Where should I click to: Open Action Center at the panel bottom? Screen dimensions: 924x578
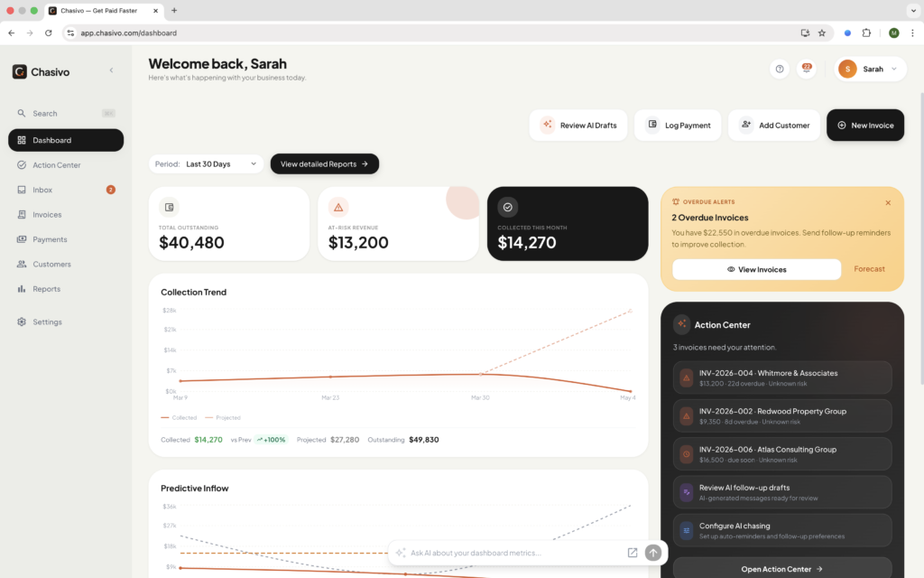(782, 569)
